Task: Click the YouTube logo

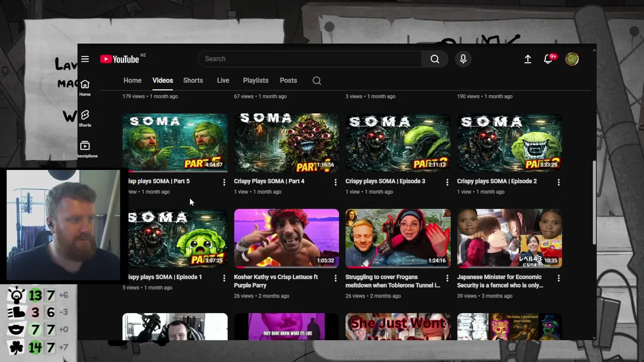Action: click(120, 59)
